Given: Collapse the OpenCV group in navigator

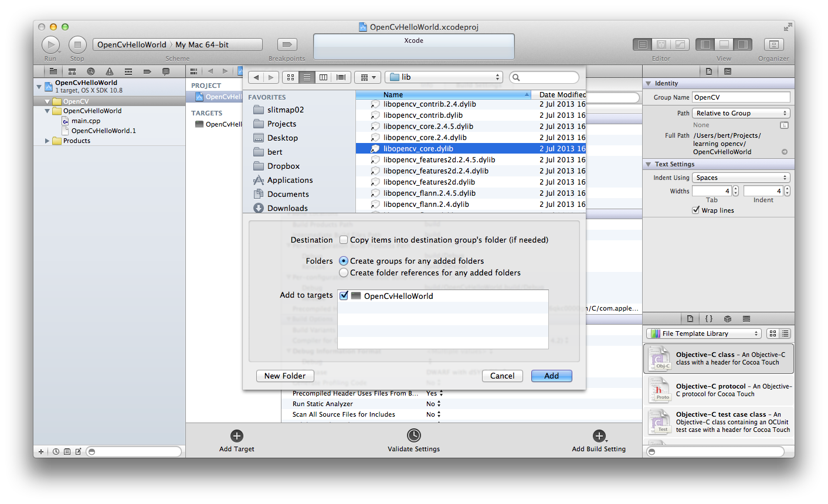Looking at the screenshot, I should coord(47,101).
